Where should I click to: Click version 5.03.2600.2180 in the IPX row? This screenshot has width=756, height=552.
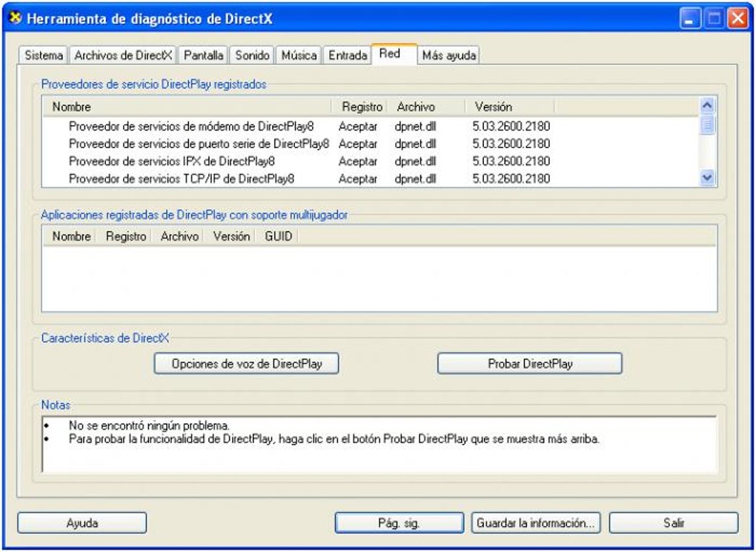[511, 161]
